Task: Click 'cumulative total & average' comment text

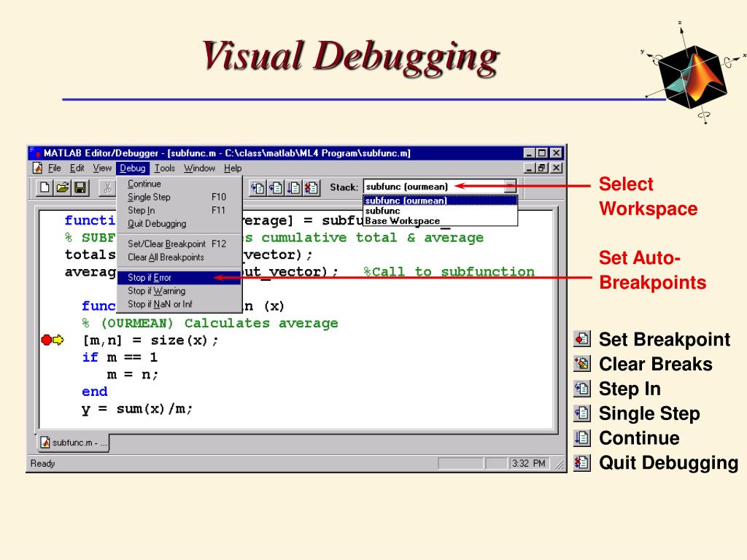Action: (373, 238)
